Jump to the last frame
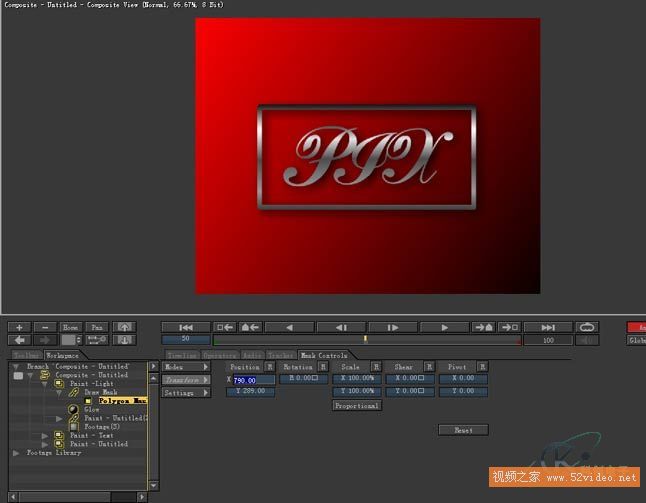This screenshot has width=646, height=503. click(548, 327)
